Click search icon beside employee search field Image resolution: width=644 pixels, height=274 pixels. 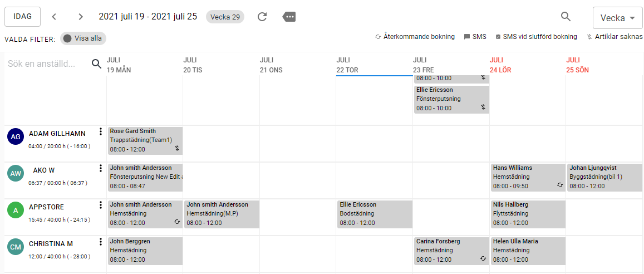pos(97,64)
